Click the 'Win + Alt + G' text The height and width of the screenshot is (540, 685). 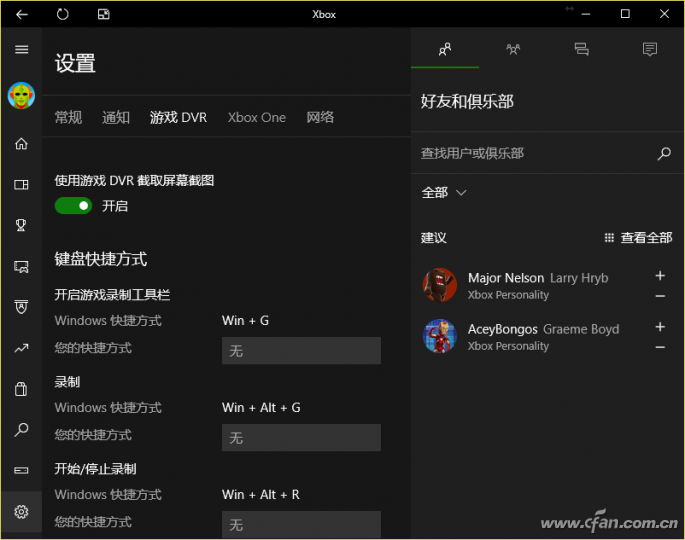[261, 408]
